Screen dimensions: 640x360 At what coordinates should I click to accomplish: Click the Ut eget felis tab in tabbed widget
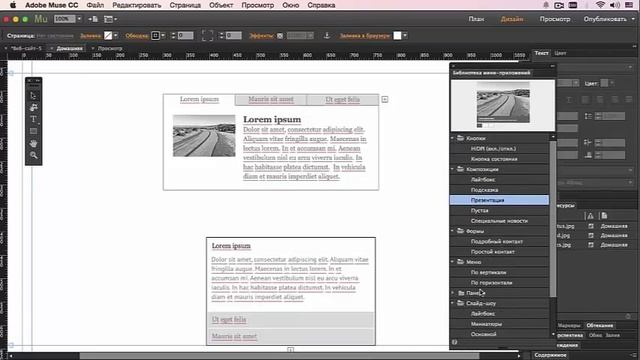(x=342, y=100)
